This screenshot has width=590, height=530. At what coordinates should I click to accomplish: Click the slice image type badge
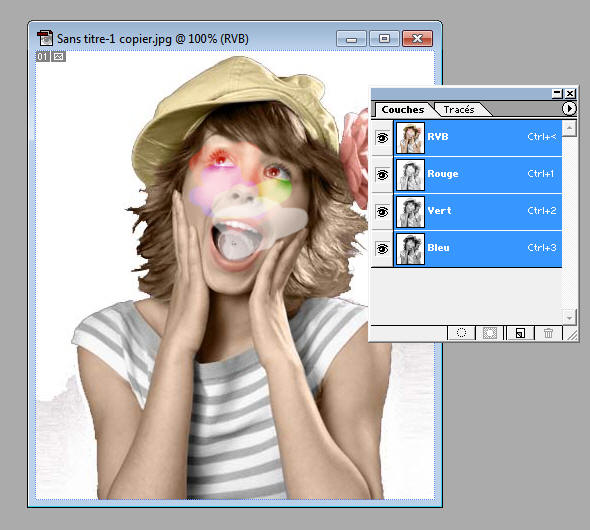pos(58,57)
